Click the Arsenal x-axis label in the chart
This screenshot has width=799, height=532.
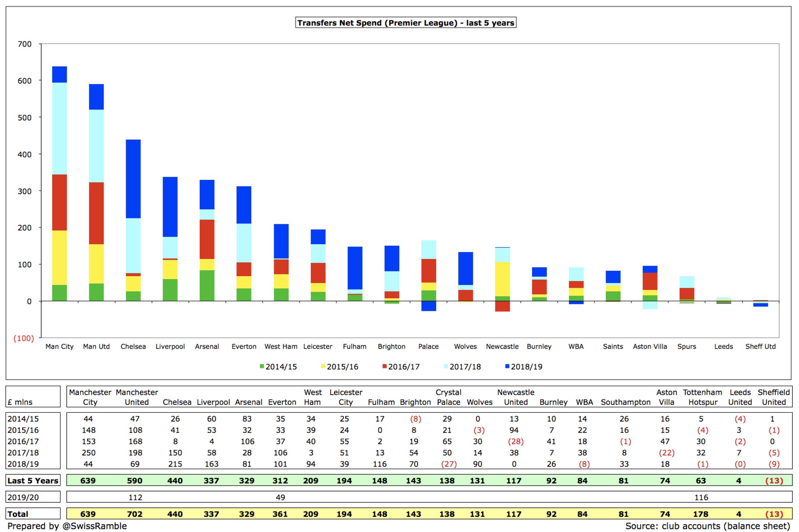click(x=207, y=346)
